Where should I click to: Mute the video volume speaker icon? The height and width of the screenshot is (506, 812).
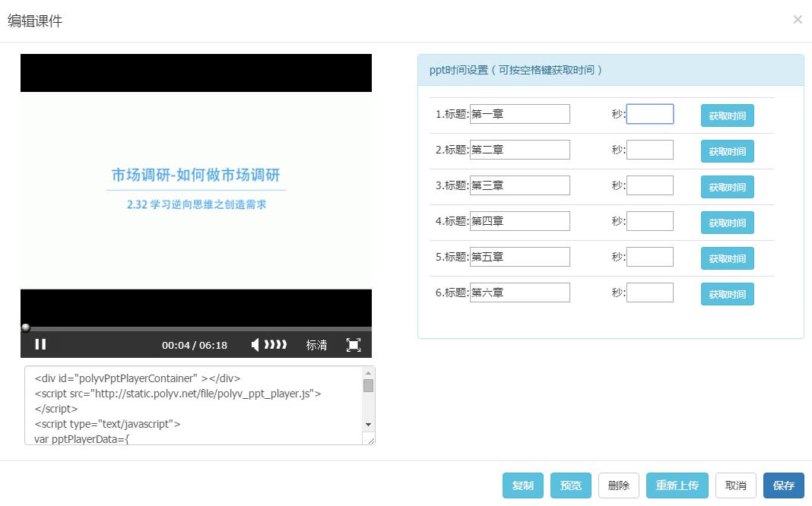click(256, 344)
